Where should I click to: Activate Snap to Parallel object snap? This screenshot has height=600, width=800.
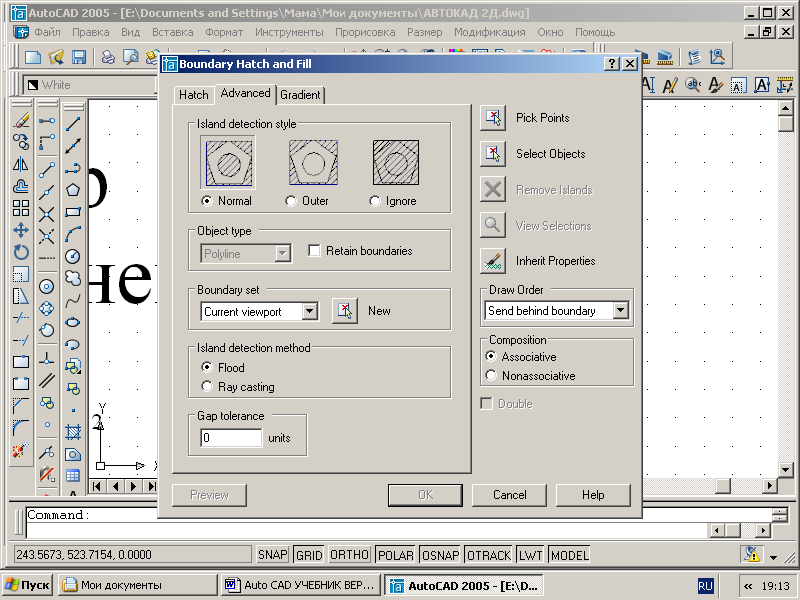tap(47, 381)
